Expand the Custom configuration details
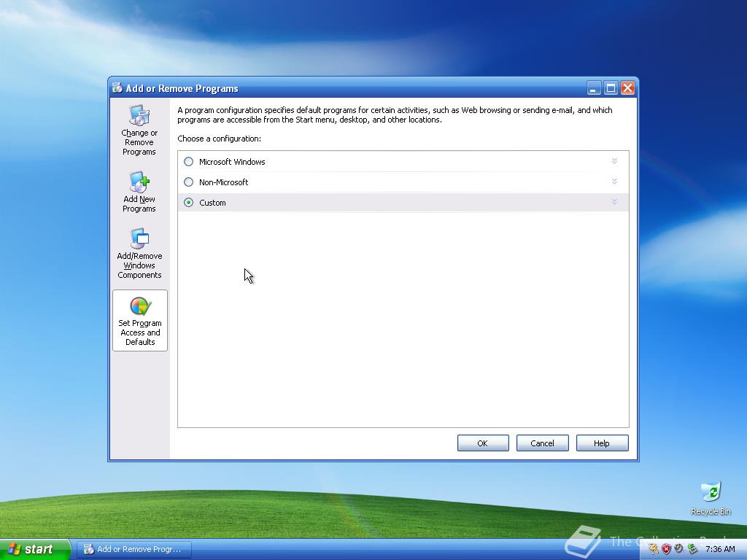This screenshot has width=747, height=560. pos(614,203)
